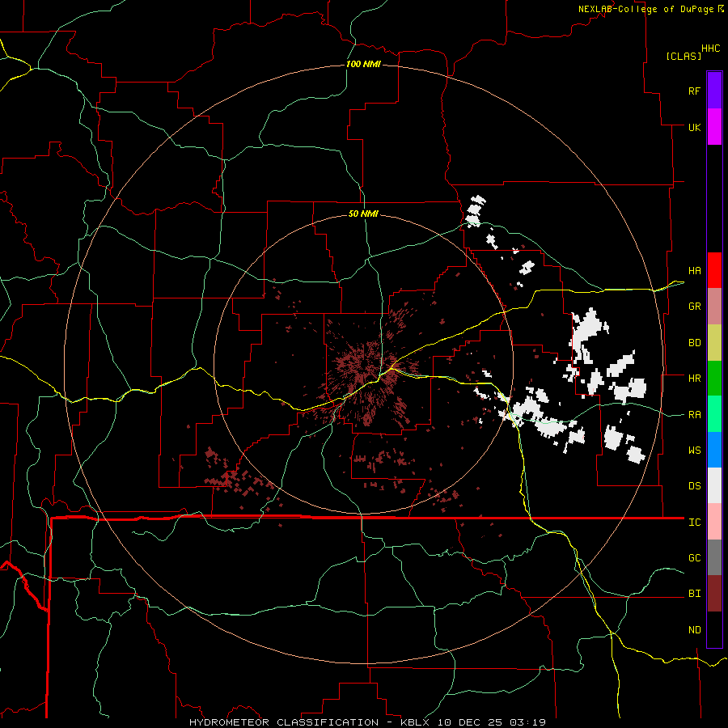Click the red HA legend color swatch
The height and width of the screenshot is (728, 728).
[x=714, y=270]
